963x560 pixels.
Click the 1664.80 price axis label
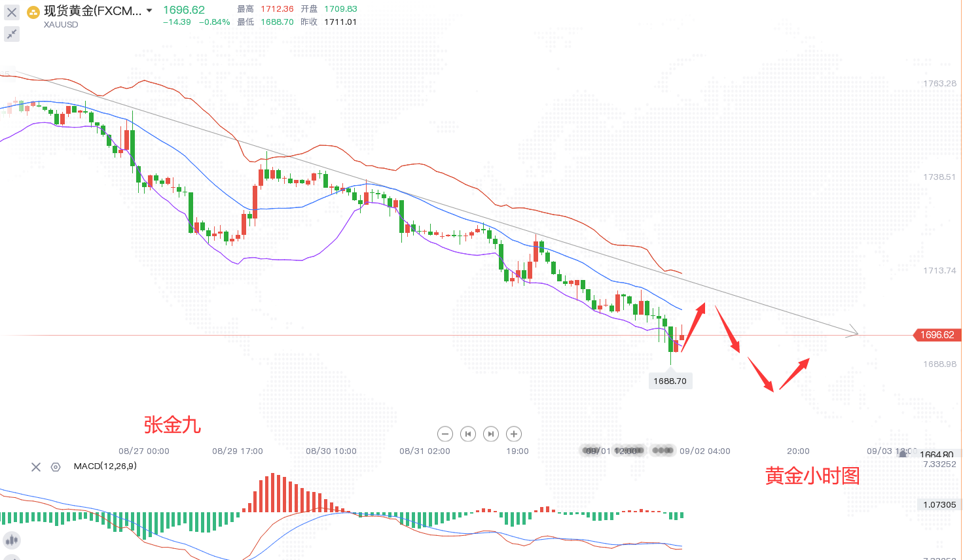[937, 455]
